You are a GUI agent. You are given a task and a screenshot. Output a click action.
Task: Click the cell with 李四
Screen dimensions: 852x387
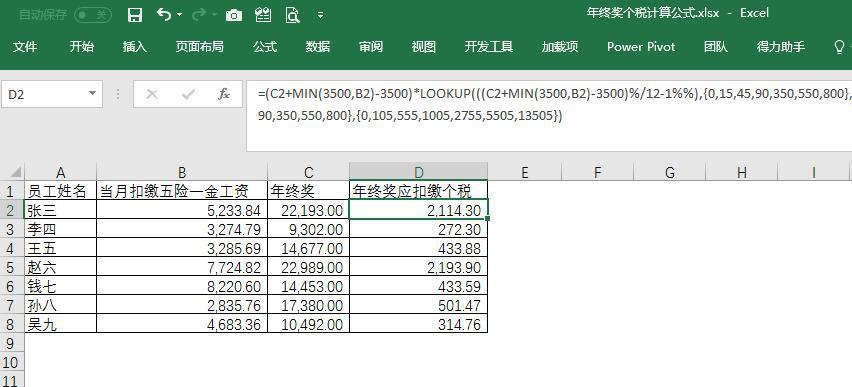pos(60,229)
